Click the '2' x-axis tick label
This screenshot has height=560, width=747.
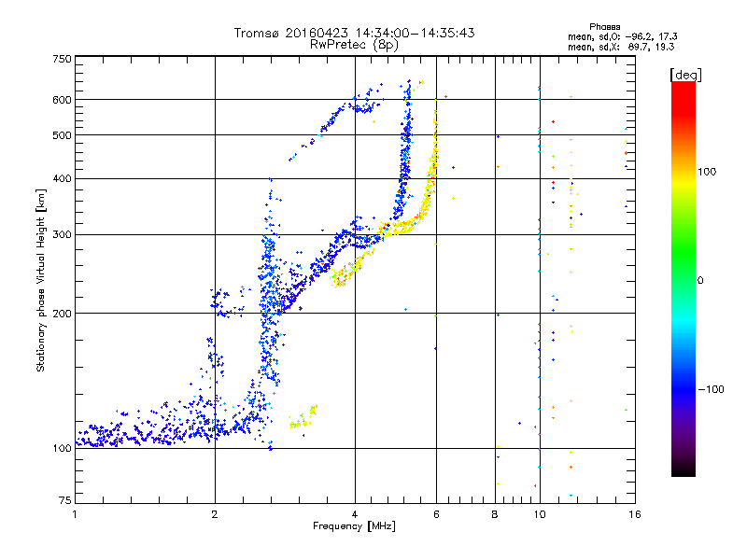pos(215,514)
